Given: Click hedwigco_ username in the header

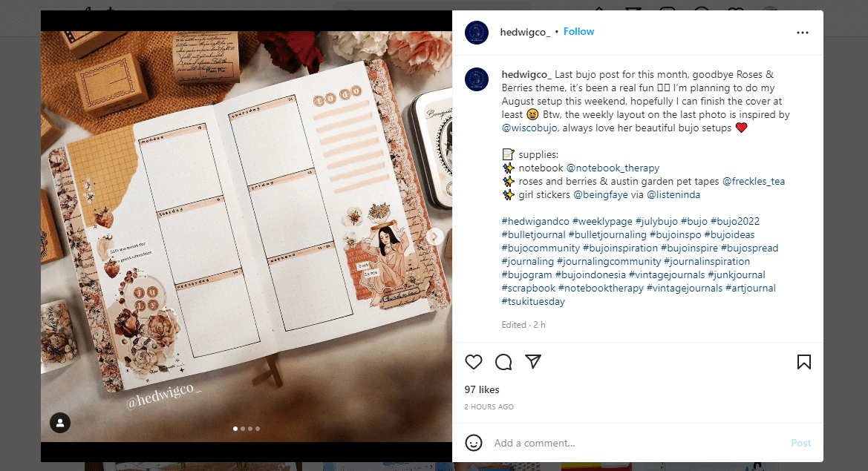Looking at the screenshot, I should point(525,32).
